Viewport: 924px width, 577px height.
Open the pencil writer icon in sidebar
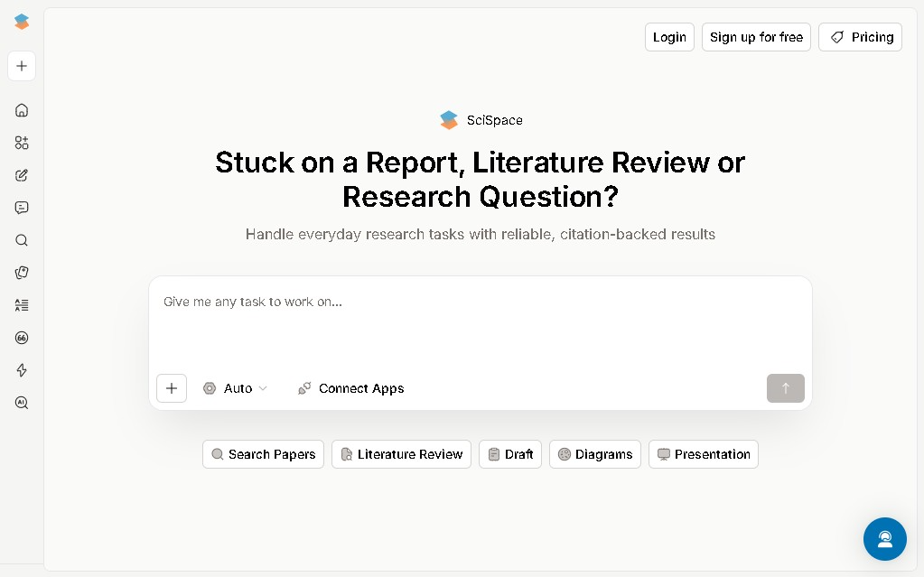tap(22, 175)
